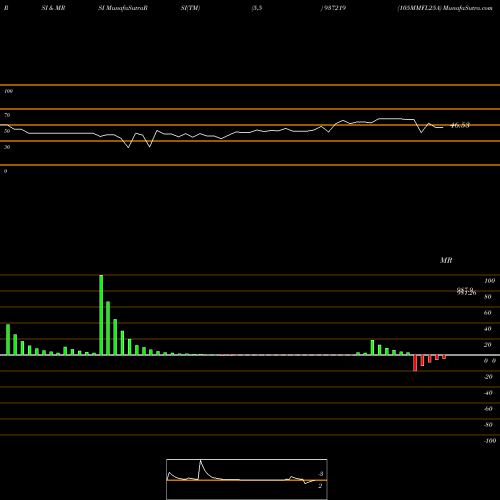This screenshot has width=500, height=500.
Task: Open the mini overview chart thumbnail
Action: pos(247,479)
